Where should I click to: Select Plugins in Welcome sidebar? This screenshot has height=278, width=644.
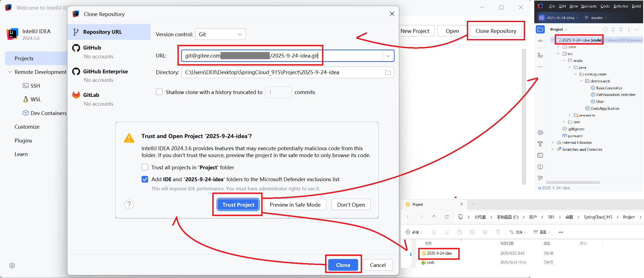point(23,141)
